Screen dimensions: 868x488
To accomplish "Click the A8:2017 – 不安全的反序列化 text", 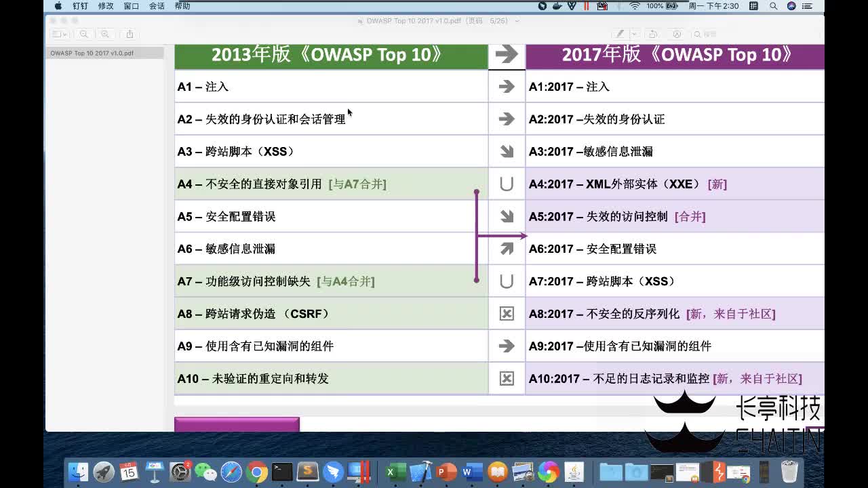I will pyautogui.click(x=604, y=314).
